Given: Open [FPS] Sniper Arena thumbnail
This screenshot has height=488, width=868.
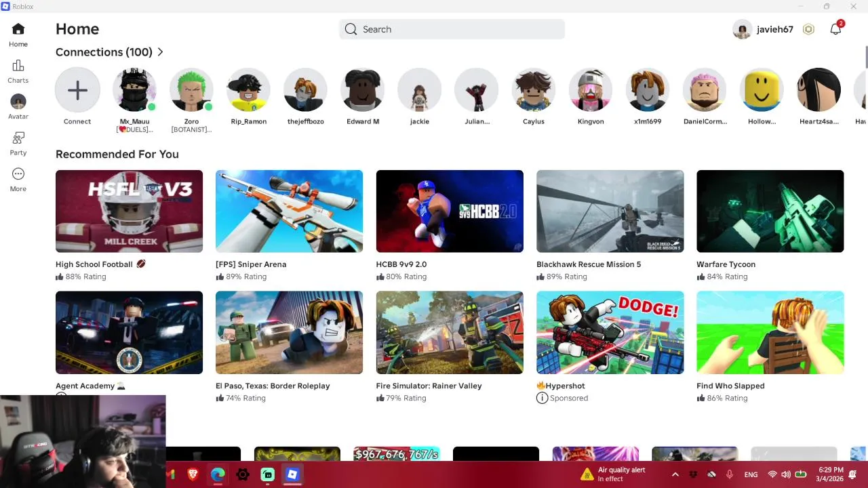Looking at the screenshot, I should point(289,211).
